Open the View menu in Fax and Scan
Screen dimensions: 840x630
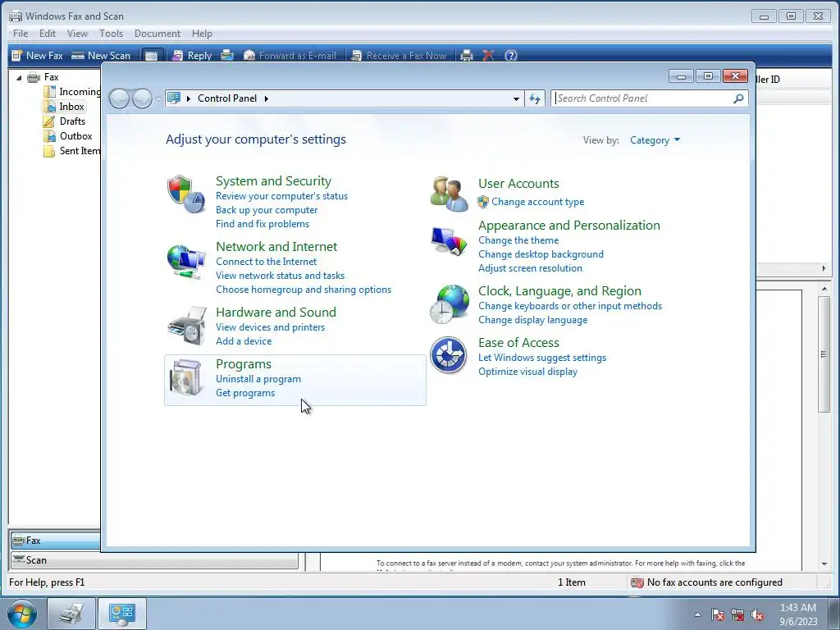coord(77,33)
